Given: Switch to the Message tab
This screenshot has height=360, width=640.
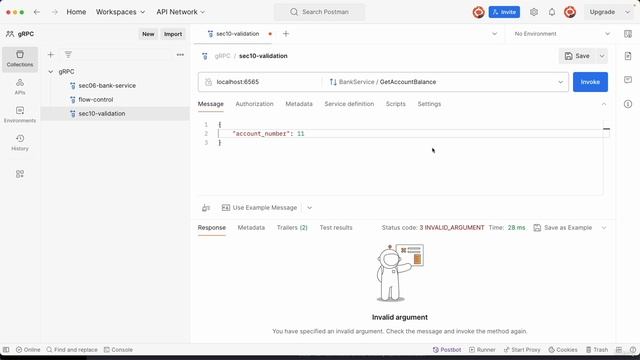Looking at the screenshot, I should coord(211,104).
